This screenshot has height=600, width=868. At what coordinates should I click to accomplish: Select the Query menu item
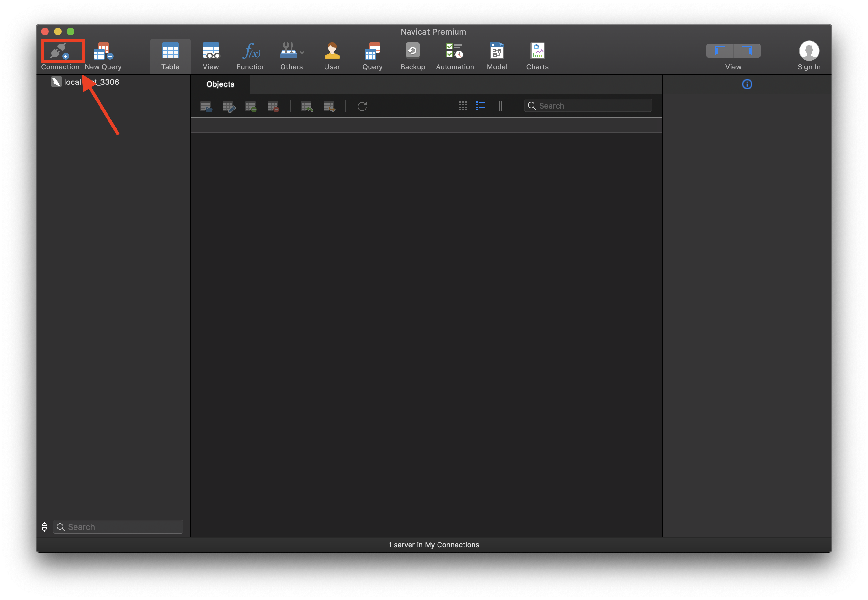coord(371,55)
